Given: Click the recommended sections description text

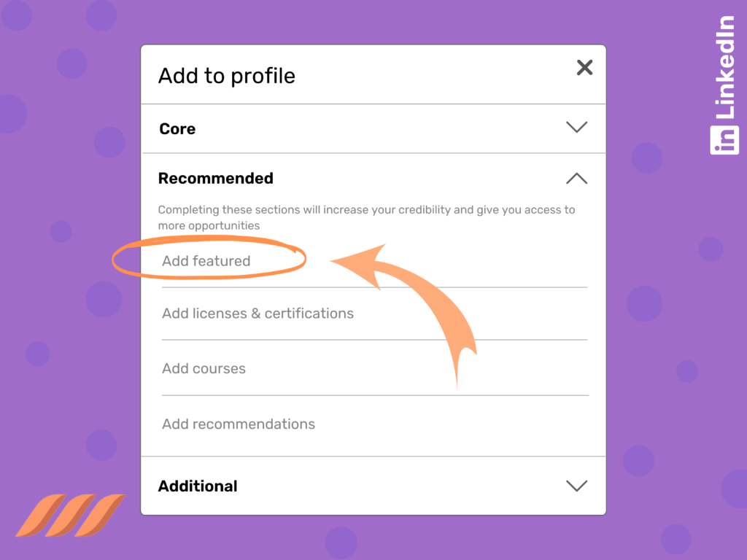Looking at the screenshot, I should (367, 217).
